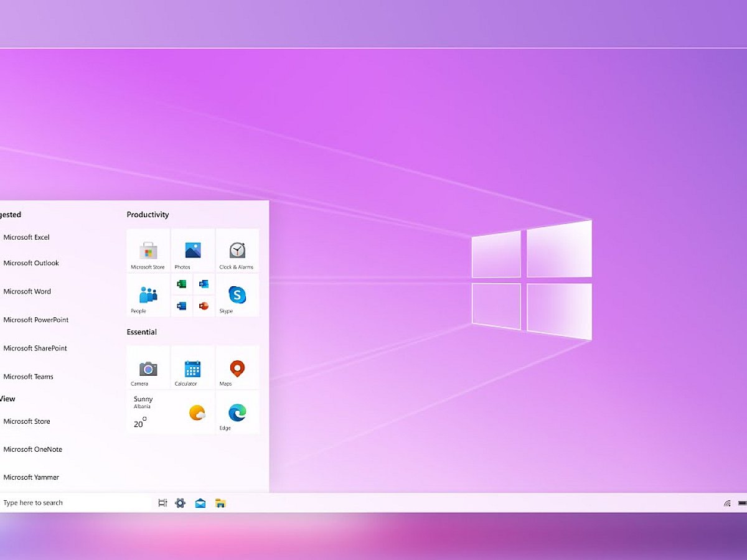Open File Explorer in the taskbar
The height and width of the screenshot is (560, 747).
(x=220, y=503)
